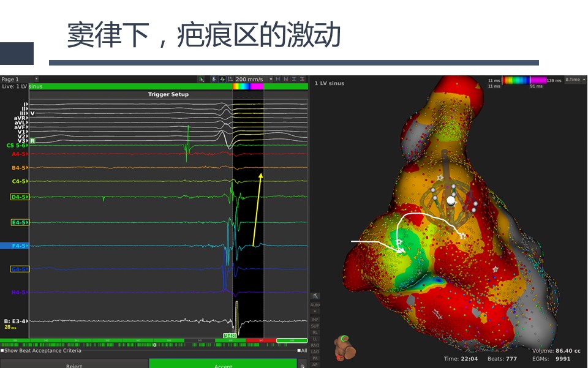Select the V1 lead label
The image size is (588, 368).
[22, 132]
